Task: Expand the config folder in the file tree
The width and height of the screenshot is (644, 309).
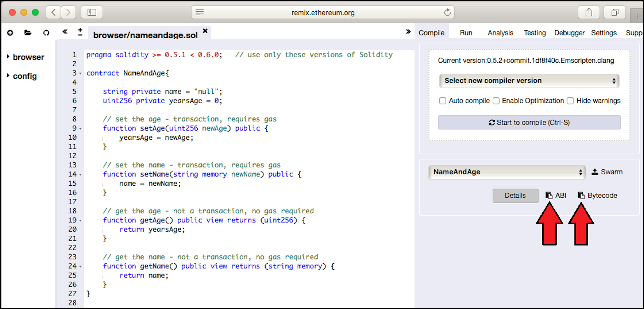Action: (22, 76)
